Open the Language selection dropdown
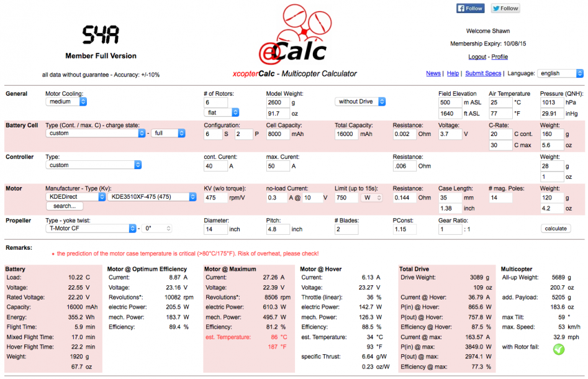Screen dimensions: 588x379 click(560, 73)
